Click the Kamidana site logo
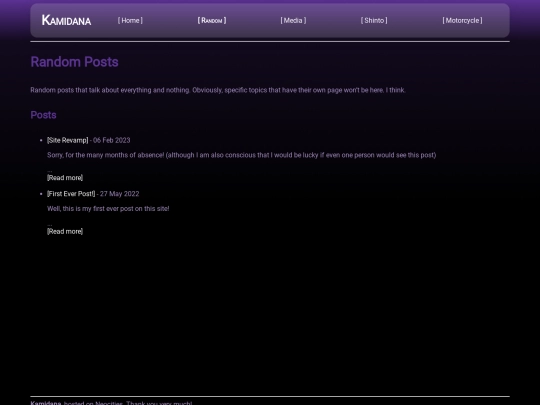The width and height of the screenshot is (540, 405). [66, 20]
